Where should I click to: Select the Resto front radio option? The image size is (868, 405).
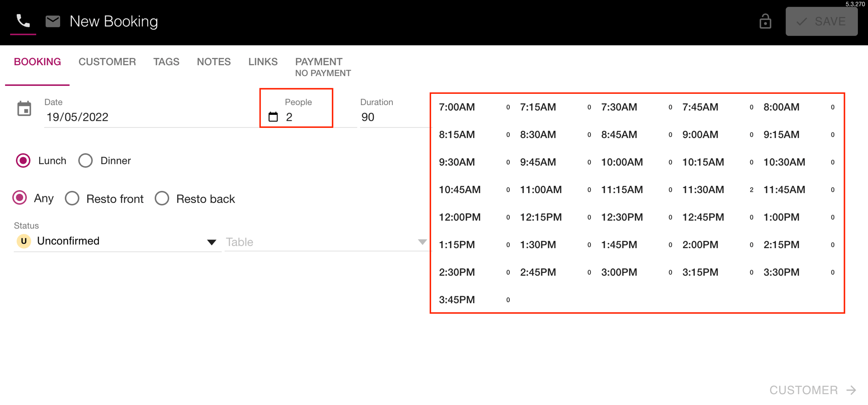[x=72, y=199]
